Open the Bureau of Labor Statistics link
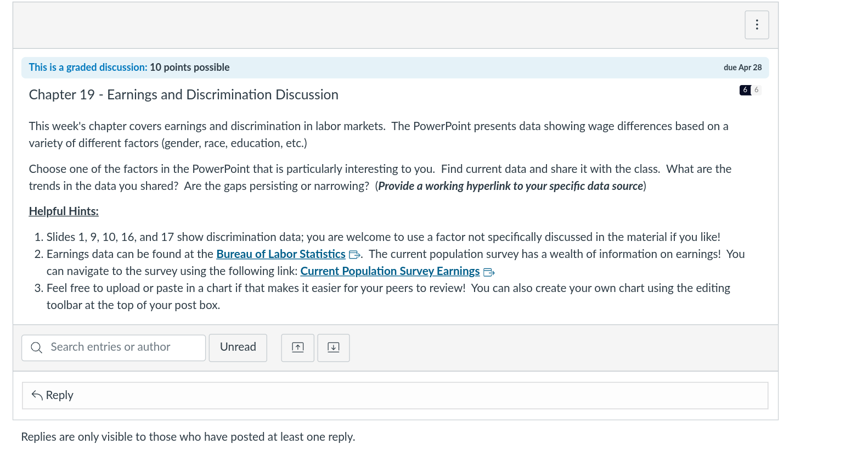The height and width of the screenshot is (466, 868). 280,254
